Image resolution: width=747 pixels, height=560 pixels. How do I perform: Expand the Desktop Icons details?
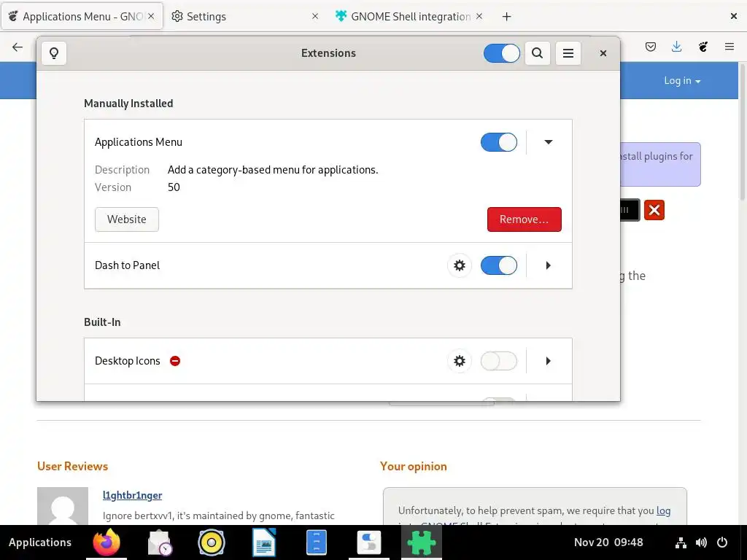pos(549,361)
